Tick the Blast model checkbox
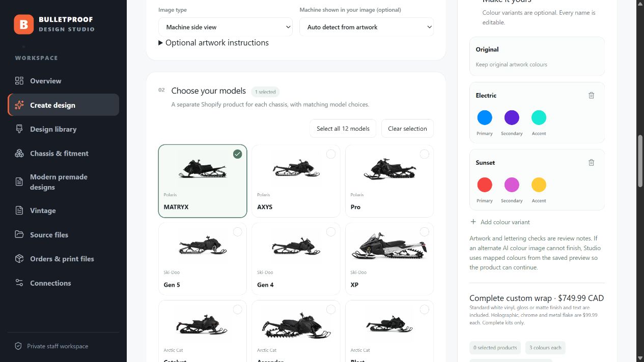644x362 pixels. point(424,309)
